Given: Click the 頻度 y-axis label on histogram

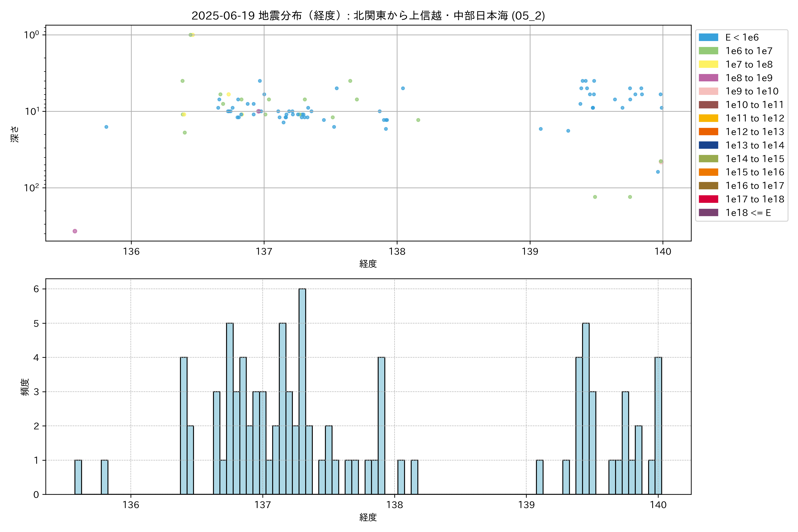Looking at the screenshot, I should coord(25,387).
